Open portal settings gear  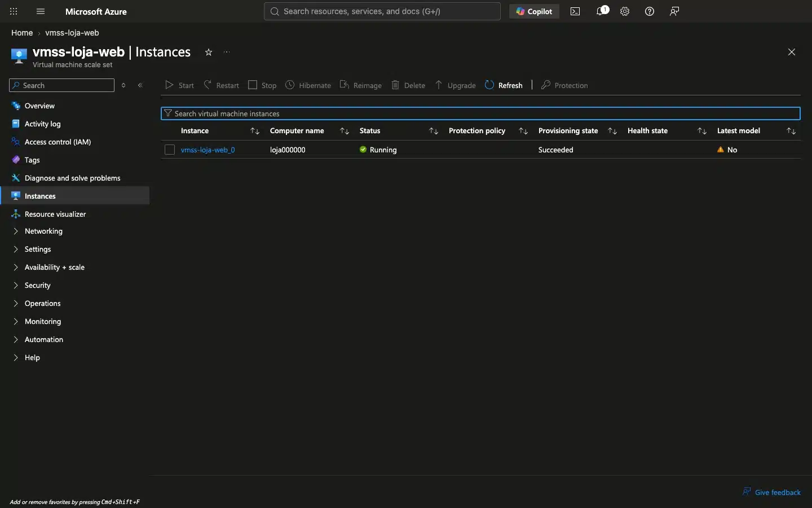pos(625,11)
